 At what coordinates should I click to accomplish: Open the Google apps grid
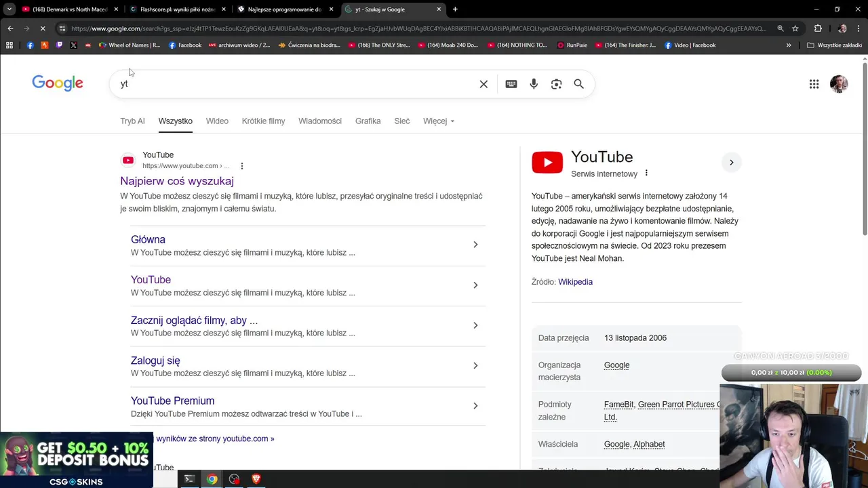(x=814, y=84)
